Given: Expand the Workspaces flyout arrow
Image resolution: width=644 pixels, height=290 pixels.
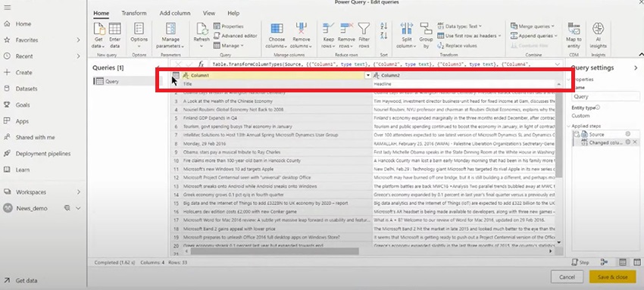Looking at the screenshot, I should coord(78,192).
